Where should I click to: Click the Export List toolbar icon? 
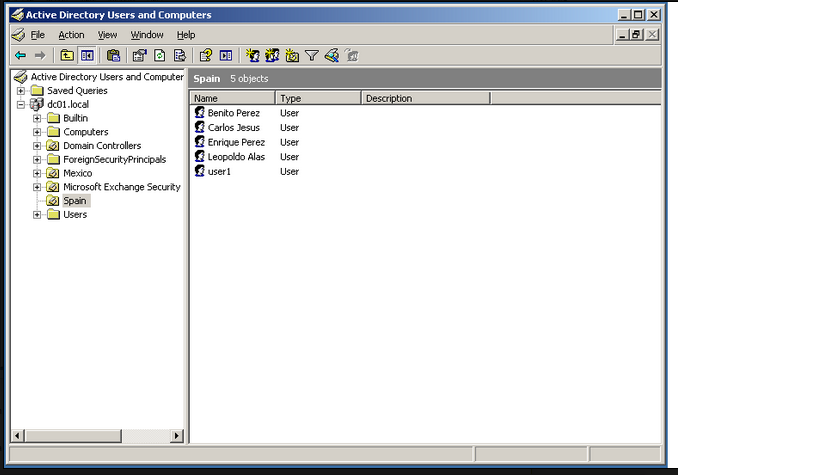(180, 55)
